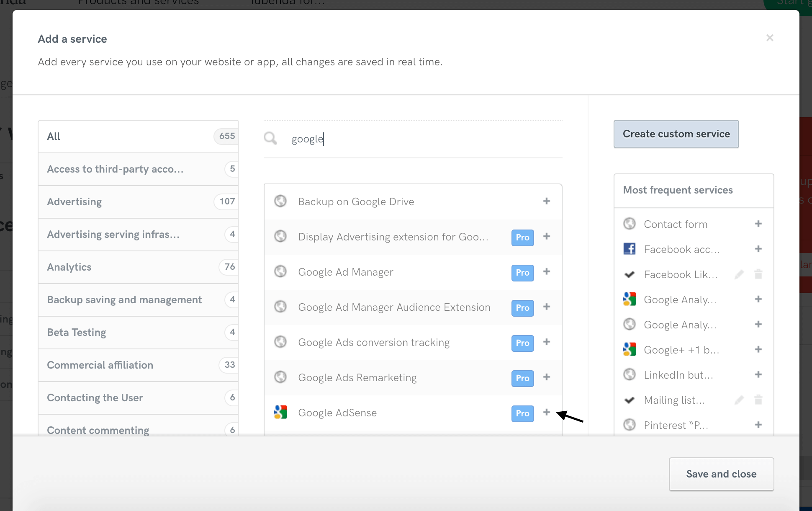Toggle the checkmark next to Facebook Like
The image size is (812, 511).
[x=630, y=274]
